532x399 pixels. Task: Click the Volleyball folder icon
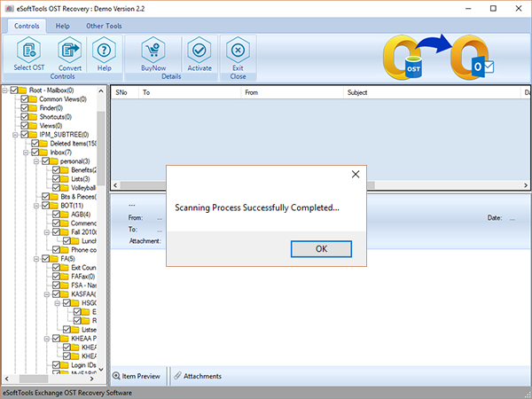coord(65,188)
